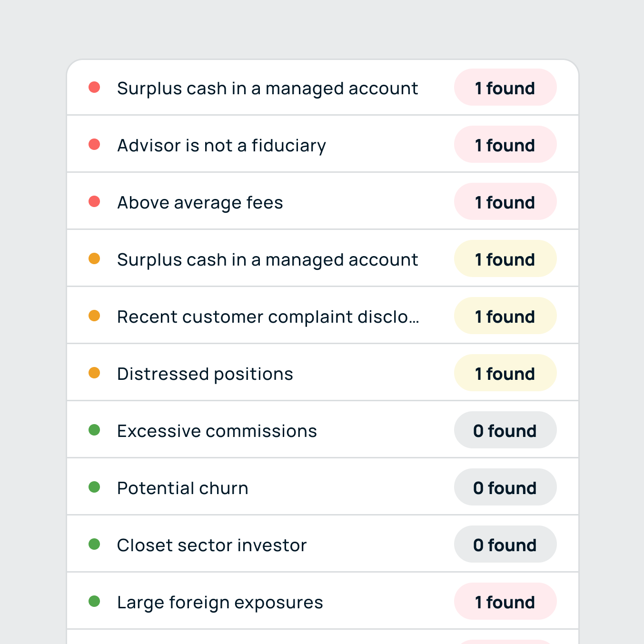Click 0 found badge for Closet sector investor
This screenshot has width=644, height=644.
click(505, 545)
